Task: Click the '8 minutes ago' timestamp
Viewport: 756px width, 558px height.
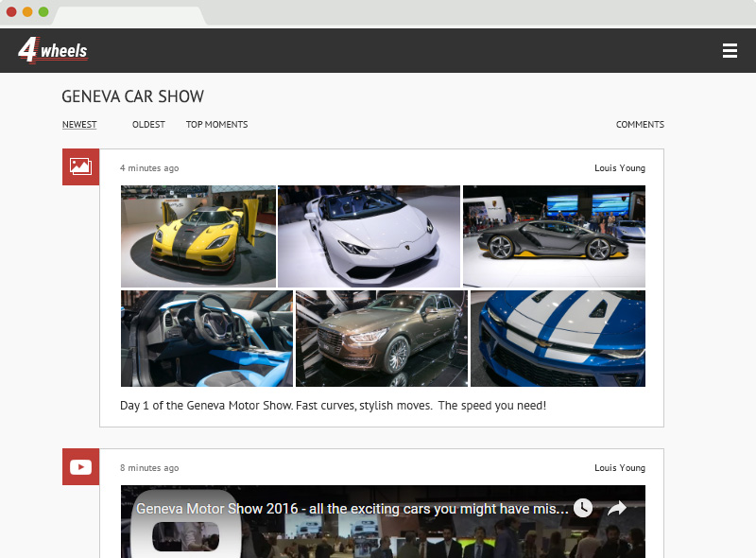Action: click(x=147, y=467)
